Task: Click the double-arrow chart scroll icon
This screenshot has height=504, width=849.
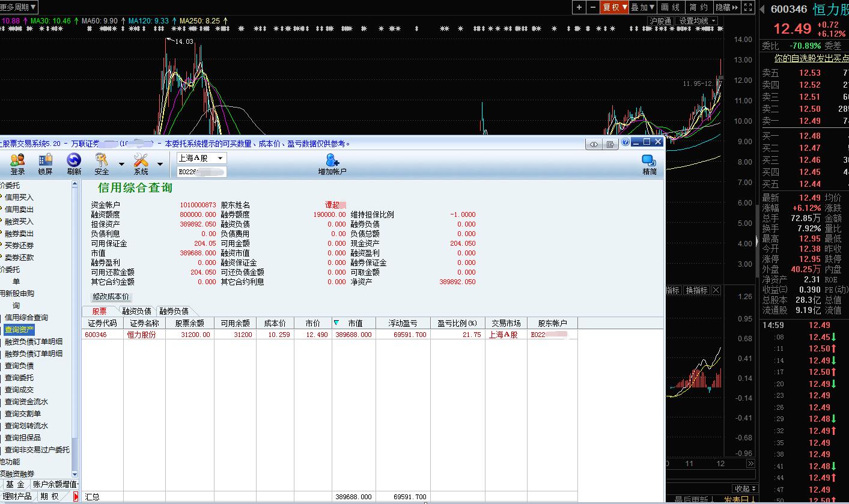Action: pos(750,464)
